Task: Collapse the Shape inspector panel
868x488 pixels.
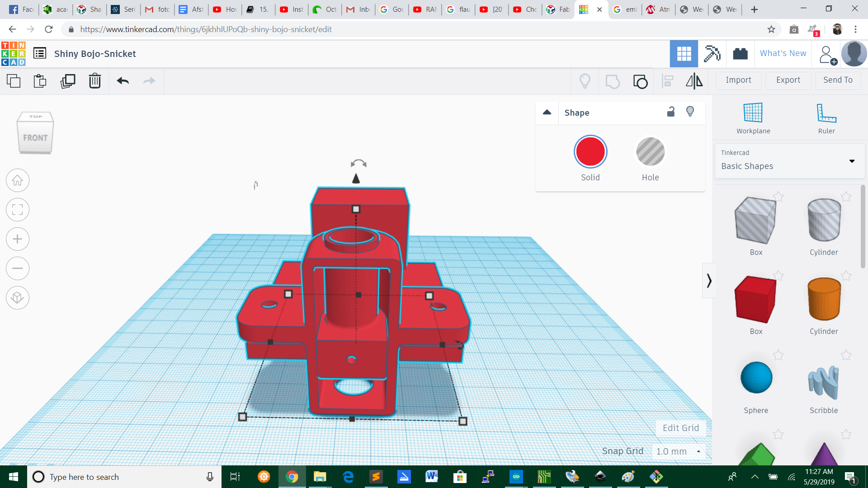Action: point(547,113)
